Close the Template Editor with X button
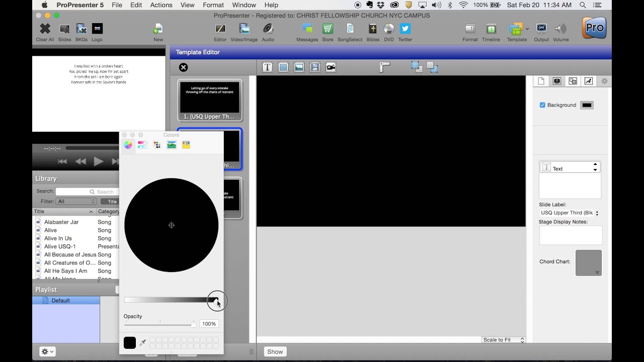 [x=183, y=67]
